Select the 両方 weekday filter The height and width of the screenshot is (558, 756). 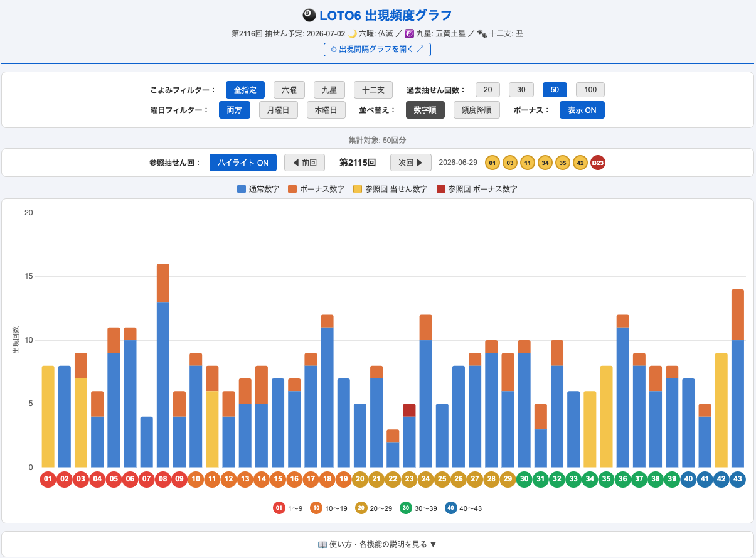click(235, 110)
